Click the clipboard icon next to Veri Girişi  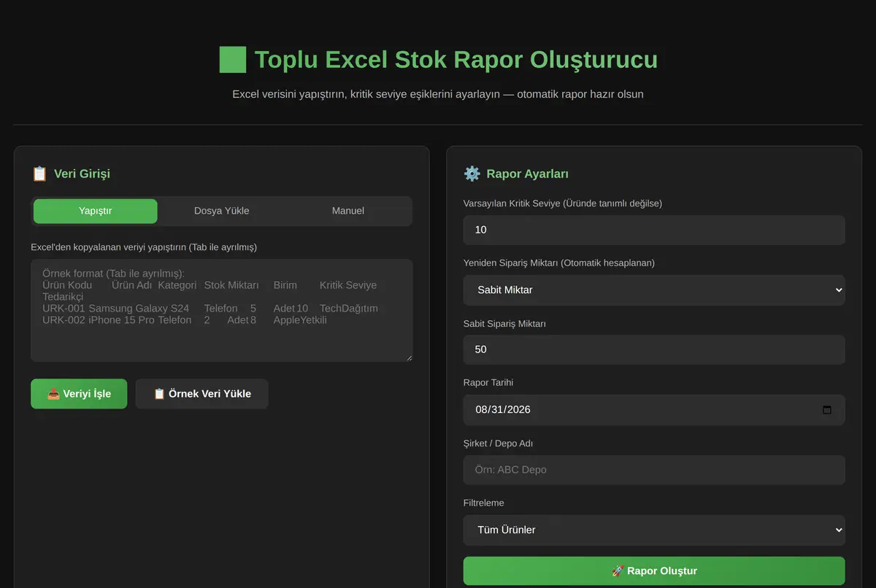coord(39,174)
